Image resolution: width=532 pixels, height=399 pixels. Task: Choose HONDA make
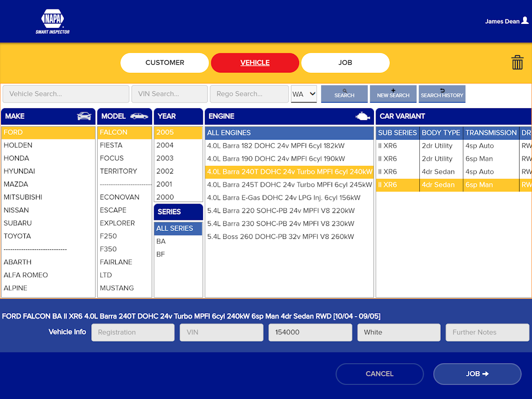click(x=48, y=158)
